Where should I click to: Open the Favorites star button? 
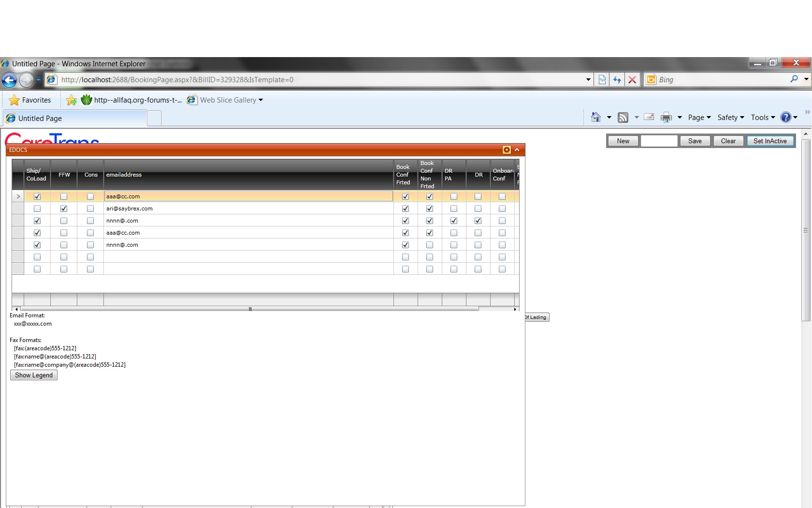click(x=30, y=100)
